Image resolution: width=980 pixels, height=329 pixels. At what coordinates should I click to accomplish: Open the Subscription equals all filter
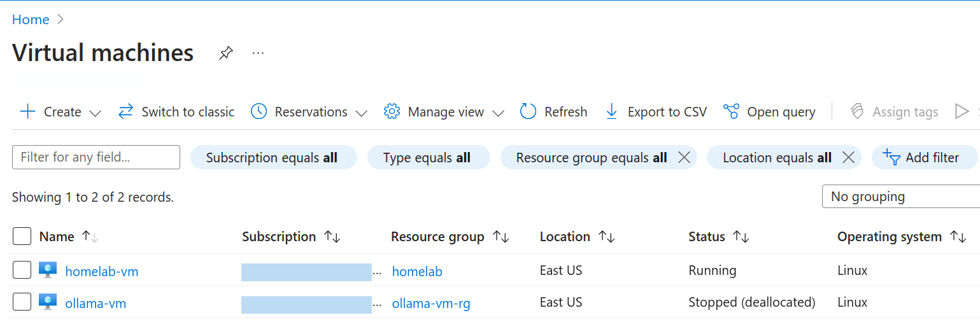[x=273, y=157]
